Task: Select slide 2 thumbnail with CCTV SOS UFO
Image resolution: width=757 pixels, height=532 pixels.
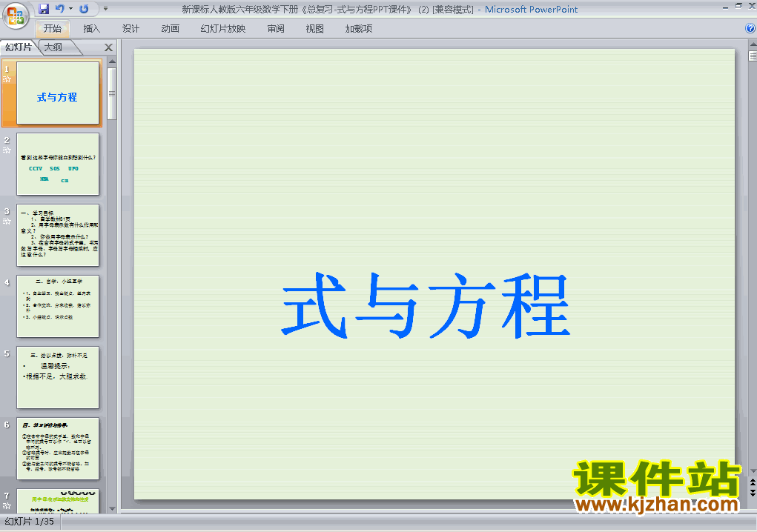Action: pyautogui.click(x=58, y=164)
